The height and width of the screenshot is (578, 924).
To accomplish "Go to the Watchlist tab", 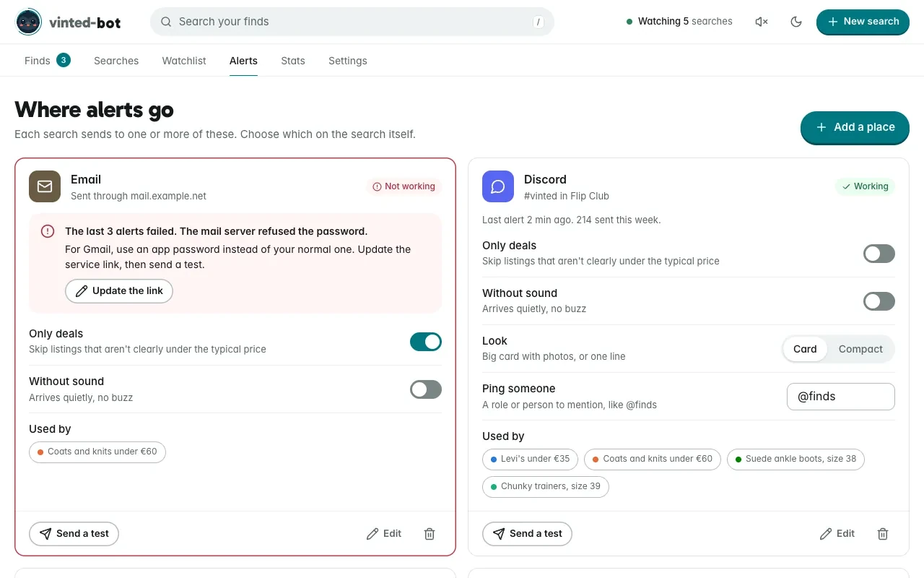I will click(x=184, y=61).
